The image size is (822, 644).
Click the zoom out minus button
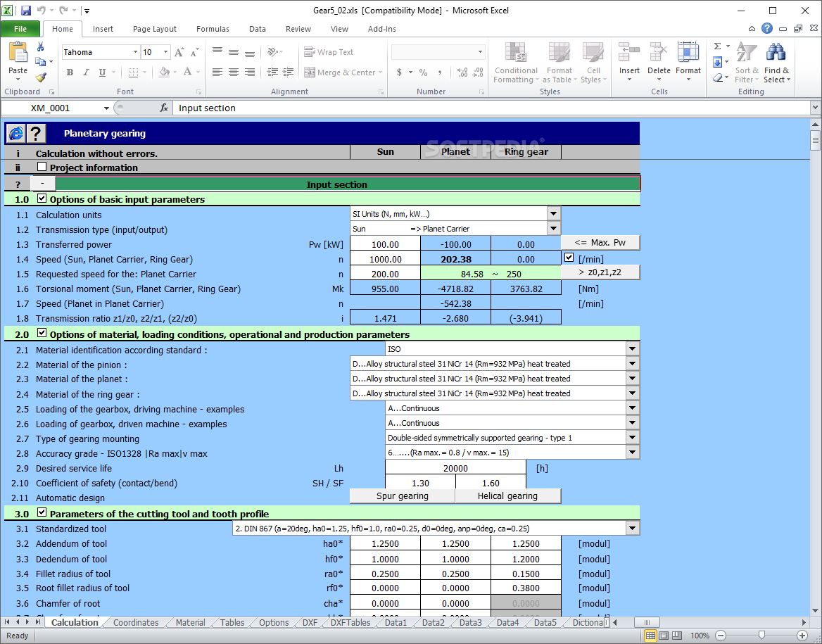[721, 636]
